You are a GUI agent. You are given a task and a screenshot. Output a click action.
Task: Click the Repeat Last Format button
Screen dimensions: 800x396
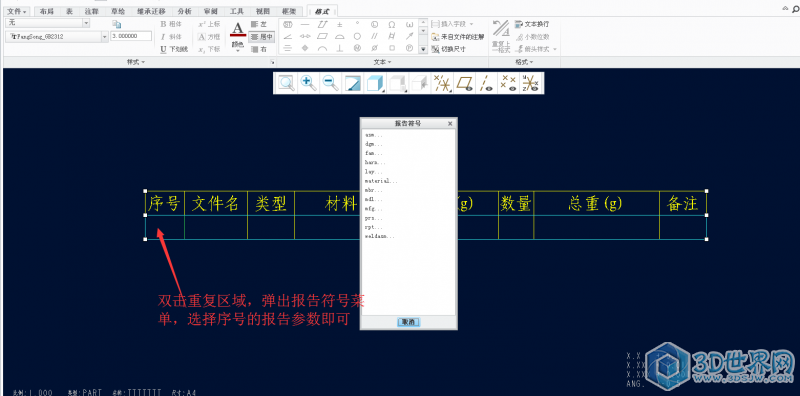(501, 37)
